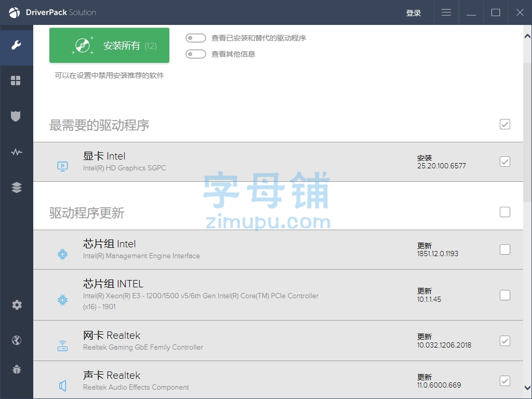Click the 驱动程序更新 heading
Viewport: 532px width, 399px height.
87,213
